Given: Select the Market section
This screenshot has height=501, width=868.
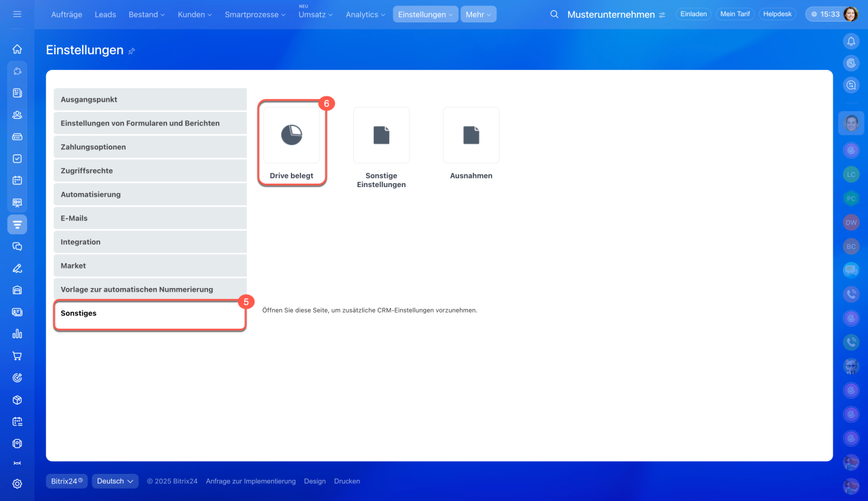Looking at the screenshot, I should pyautogui.click(x=150, y=266).
